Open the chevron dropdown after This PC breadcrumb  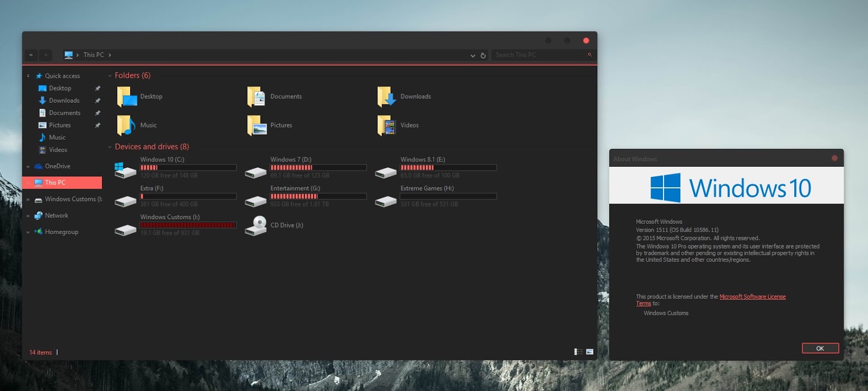(110, 55)
